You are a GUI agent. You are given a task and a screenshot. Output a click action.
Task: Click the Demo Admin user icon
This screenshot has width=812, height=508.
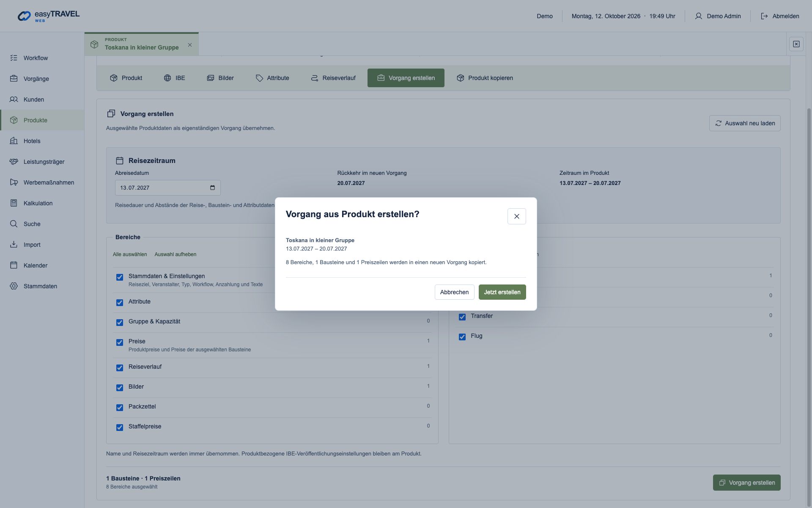click(698, 16)
